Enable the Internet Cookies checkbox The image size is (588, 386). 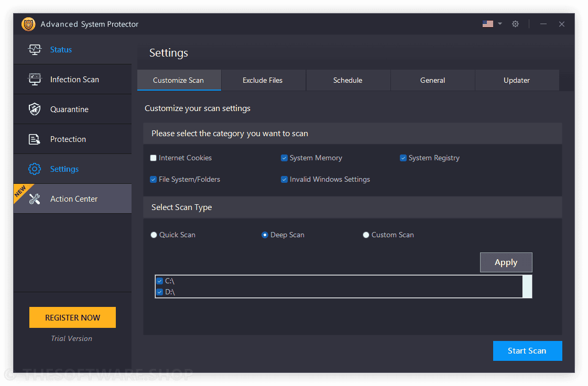153,158
